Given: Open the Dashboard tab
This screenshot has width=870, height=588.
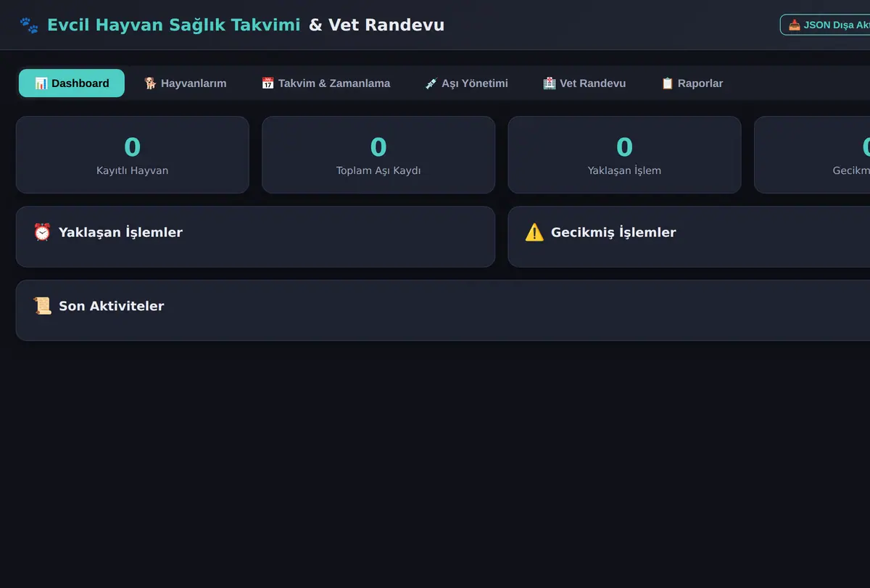Looking at the screenshot, I should 72,83.
